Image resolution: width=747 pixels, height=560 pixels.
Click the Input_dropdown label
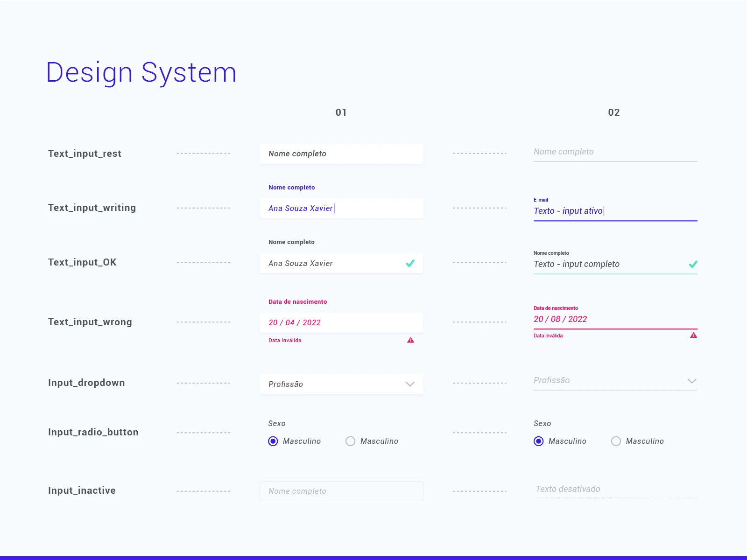tap(86, 383)
